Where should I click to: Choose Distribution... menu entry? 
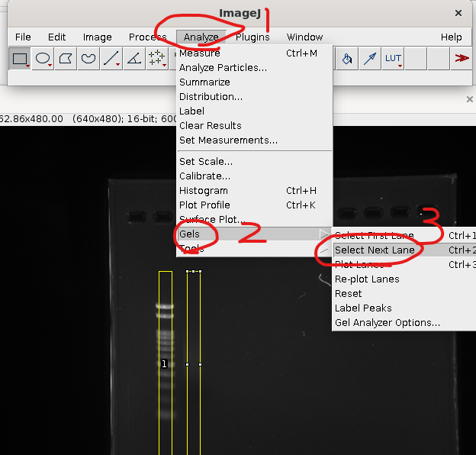[254, 97]
